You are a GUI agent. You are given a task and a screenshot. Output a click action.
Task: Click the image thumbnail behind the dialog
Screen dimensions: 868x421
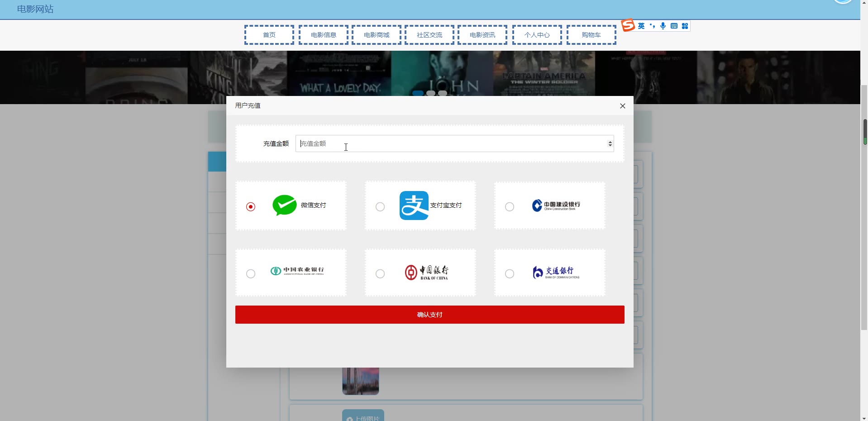(361, 381)
